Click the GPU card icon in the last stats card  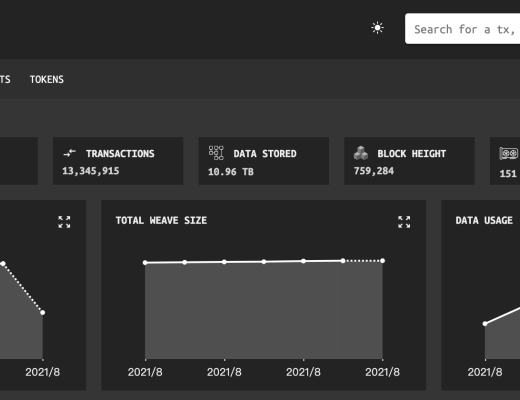(x=509, y=153)
